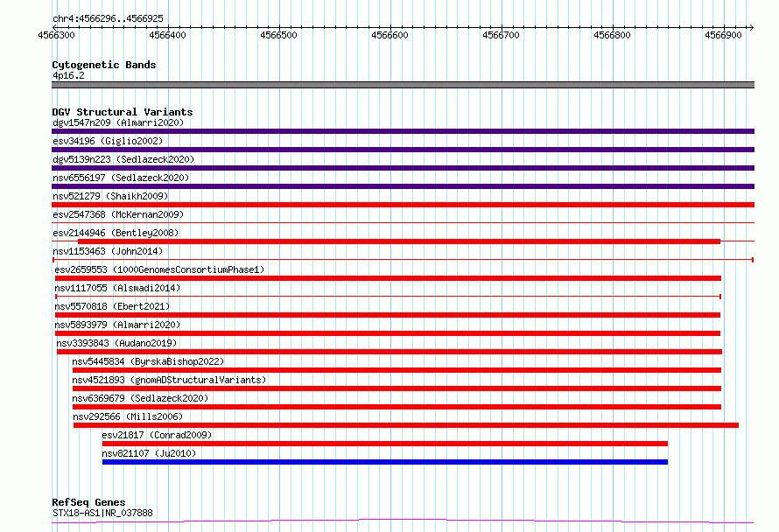The width and height of the screenshot is (779, 532).
Task: Click the blue nsv821107 (Ju2010) bar
Action: [x=385, y=462]
